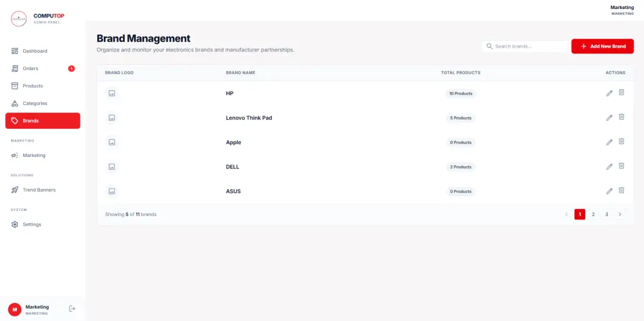
Task: Go to pagination page 1
Action: 580,214
